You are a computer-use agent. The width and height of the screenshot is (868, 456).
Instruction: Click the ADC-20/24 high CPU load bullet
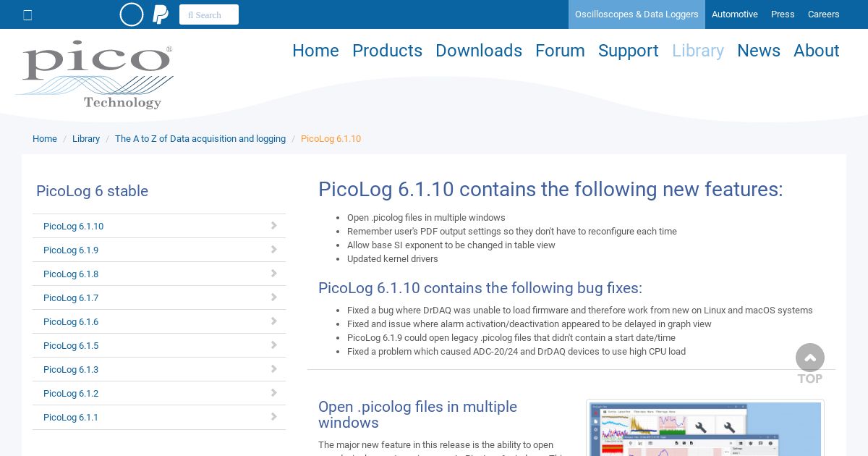516,352
